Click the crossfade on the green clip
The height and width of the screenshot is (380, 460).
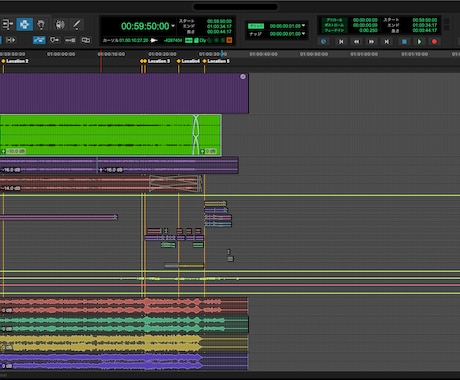pos(196,135)
